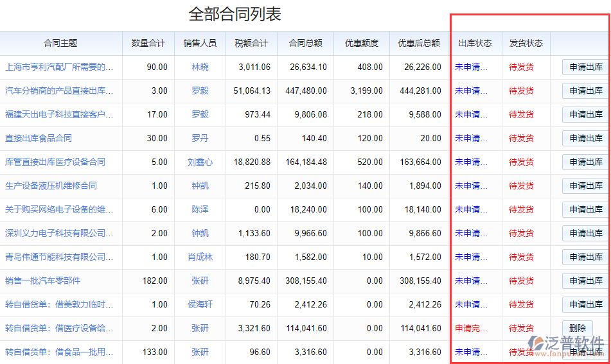Open the 库管直接出库医疗设备合同 contract
This screenshot has height=364, width=611.
click(55, 162)
